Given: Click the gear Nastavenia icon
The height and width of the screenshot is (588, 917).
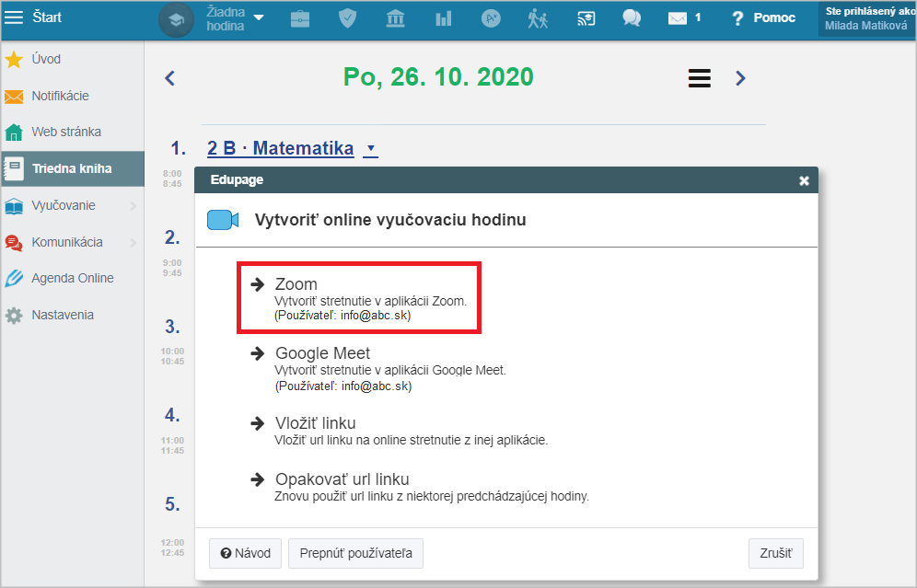Looking at the screenshot, I should click(x=14, y=316).
